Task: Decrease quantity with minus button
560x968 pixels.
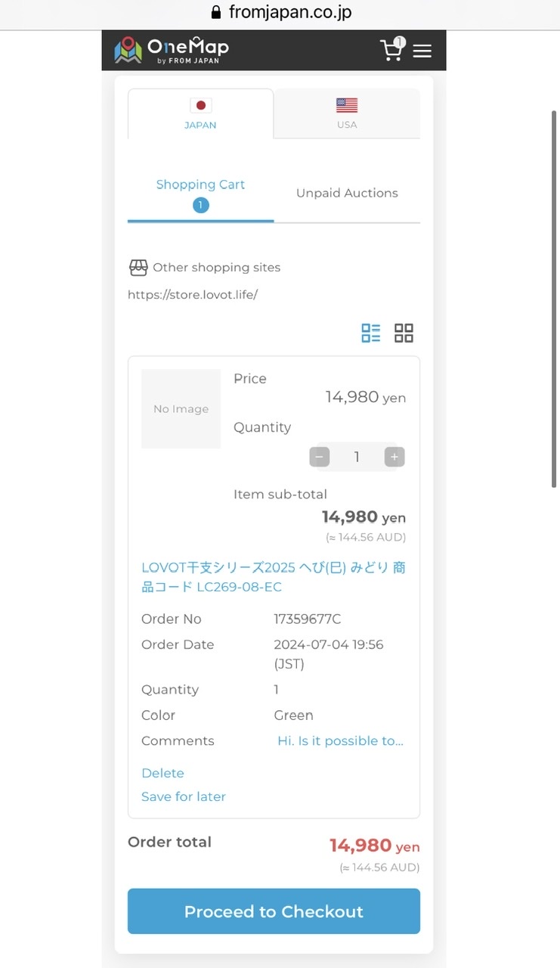Action: [x=320, y=457]
